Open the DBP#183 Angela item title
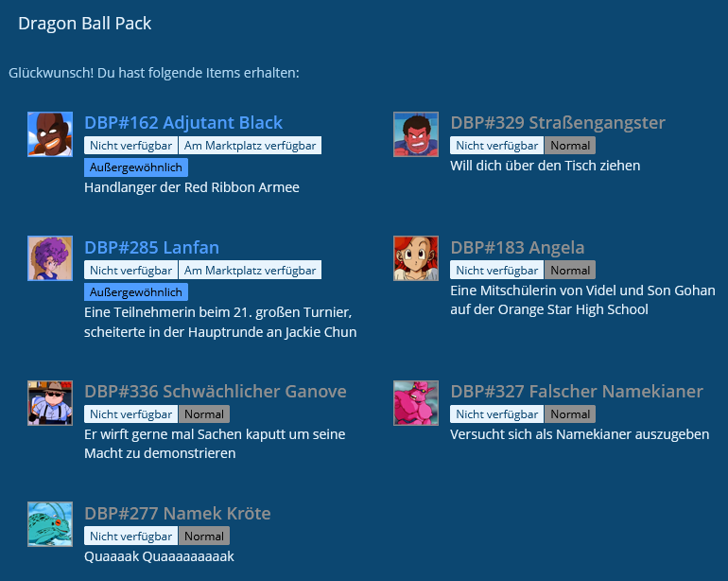 pyautogui.click(x=517, y=248)
